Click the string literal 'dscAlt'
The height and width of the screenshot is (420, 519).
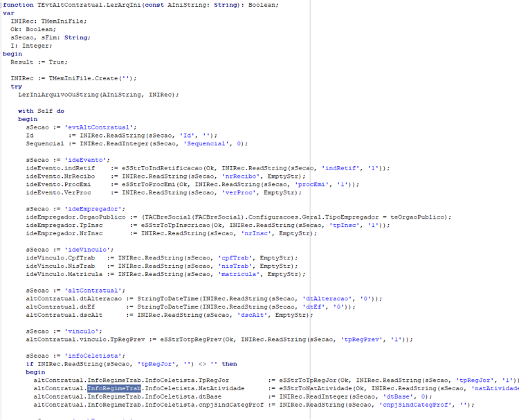(x=252, y=315)
